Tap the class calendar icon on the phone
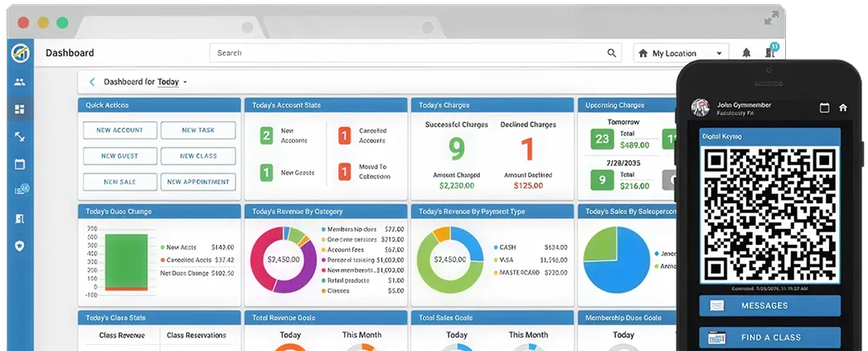This screenshot has width=868, height=351. (x=717, y=337)
